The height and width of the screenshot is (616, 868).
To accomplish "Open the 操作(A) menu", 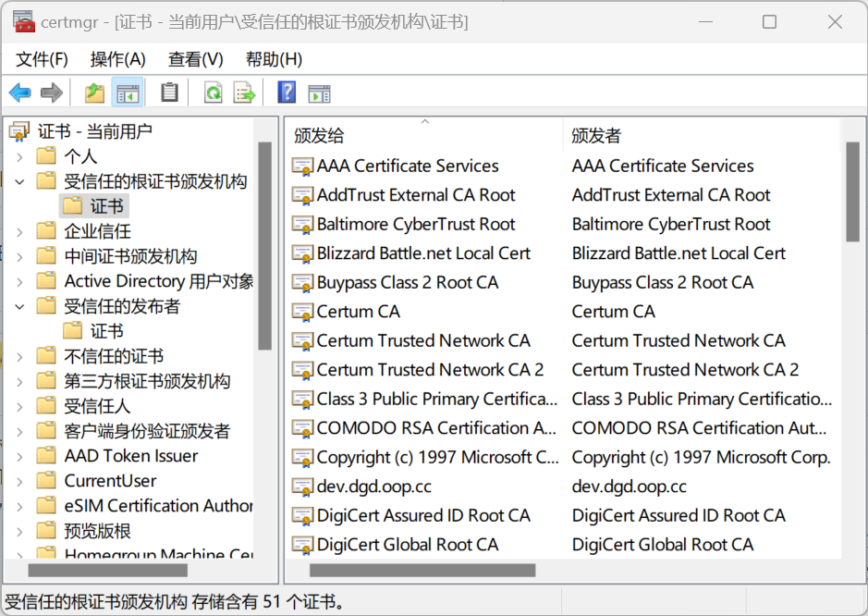I will [117, 59].
